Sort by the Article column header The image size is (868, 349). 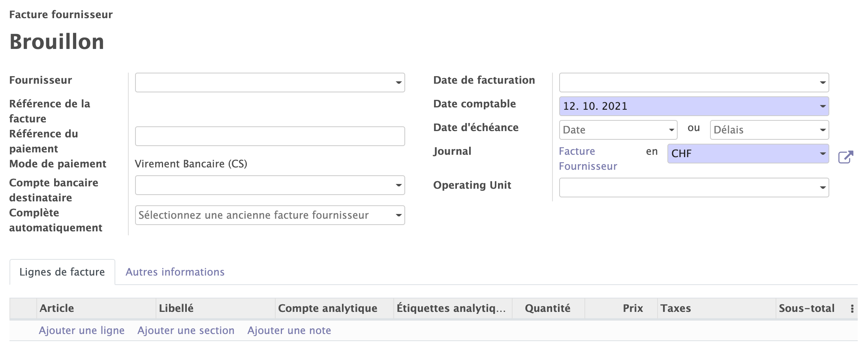click(x=57, y=308)
